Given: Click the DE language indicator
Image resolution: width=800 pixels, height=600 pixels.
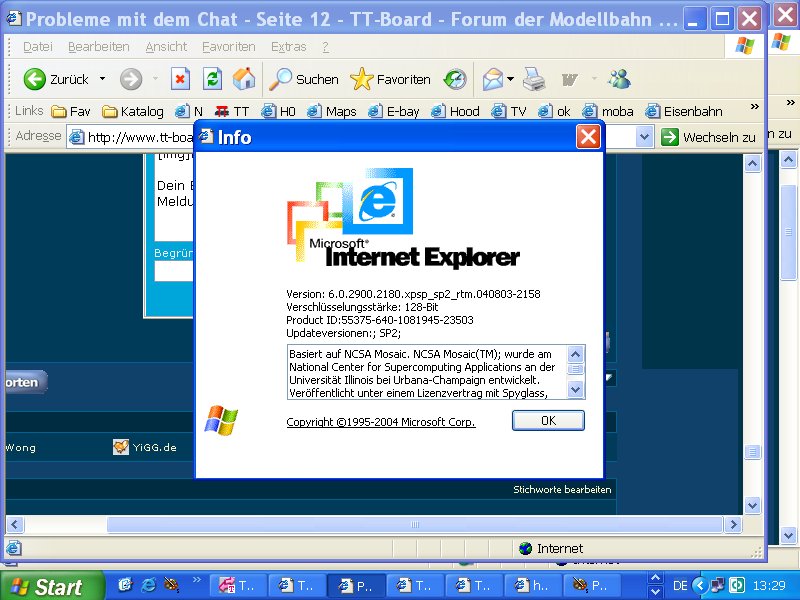Looking at the screenshot, I should point(680,586).
